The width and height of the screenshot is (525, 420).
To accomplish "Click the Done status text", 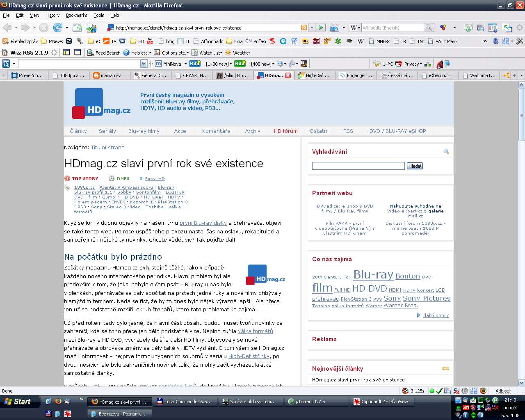I will [7, 391].
